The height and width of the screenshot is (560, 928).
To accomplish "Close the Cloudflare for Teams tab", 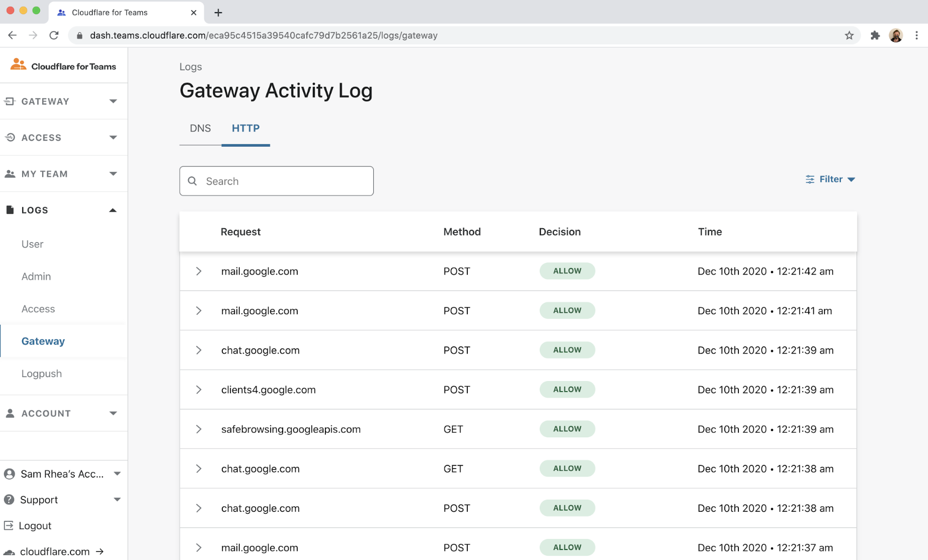I will point(194,13).
